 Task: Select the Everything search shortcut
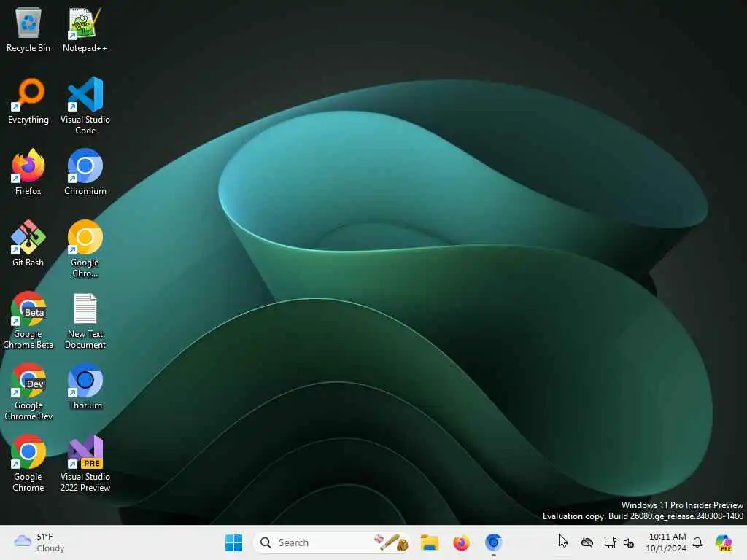28,101
